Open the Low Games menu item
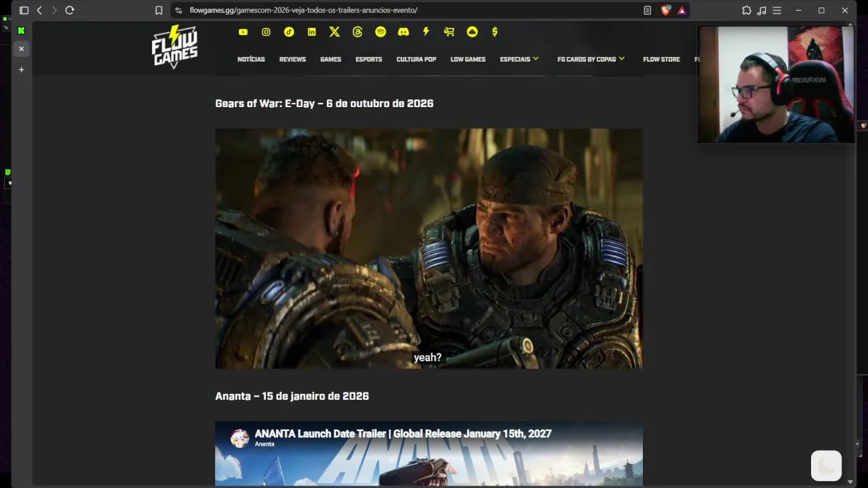 point(468,59)
